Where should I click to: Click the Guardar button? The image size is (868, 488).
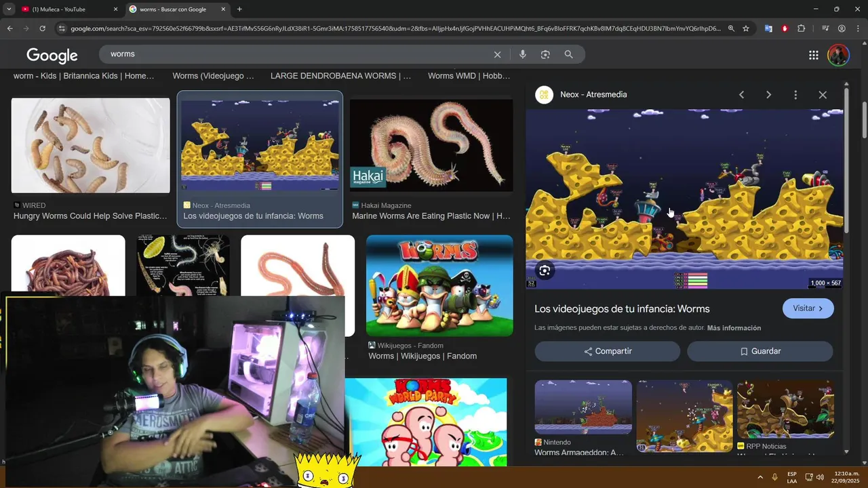click(x=759, y=351)
